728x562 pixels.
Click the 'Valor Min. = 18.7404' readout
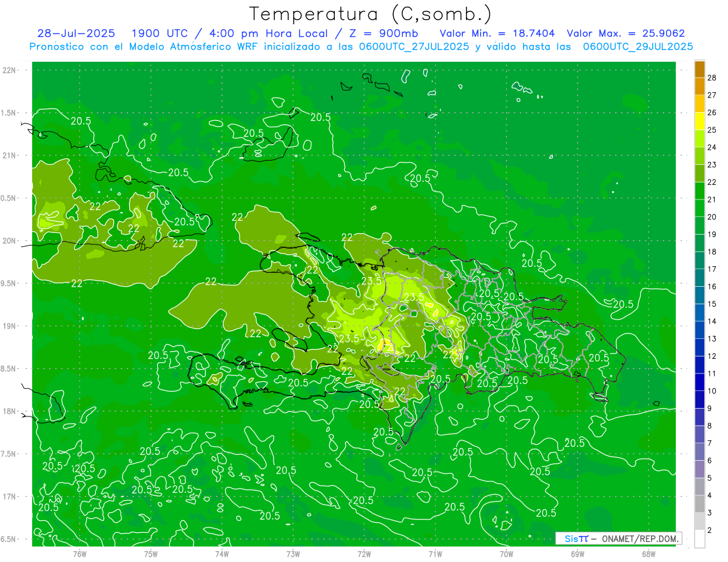[497, 33]
